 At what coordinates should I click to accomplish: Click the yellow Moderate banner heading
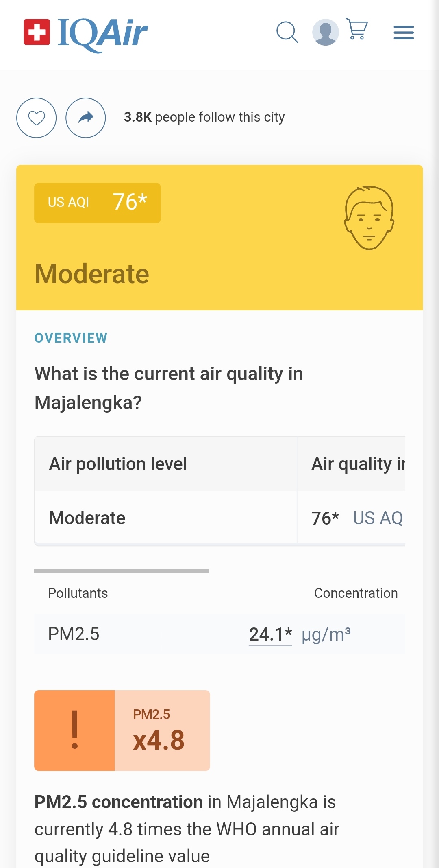click(x=92, y=274)
